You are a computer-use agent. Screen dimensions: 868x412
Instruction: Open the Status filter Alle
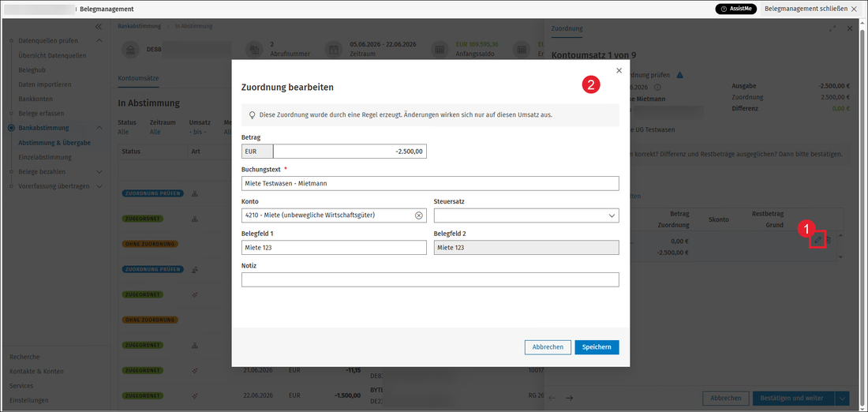coord(123,133)
